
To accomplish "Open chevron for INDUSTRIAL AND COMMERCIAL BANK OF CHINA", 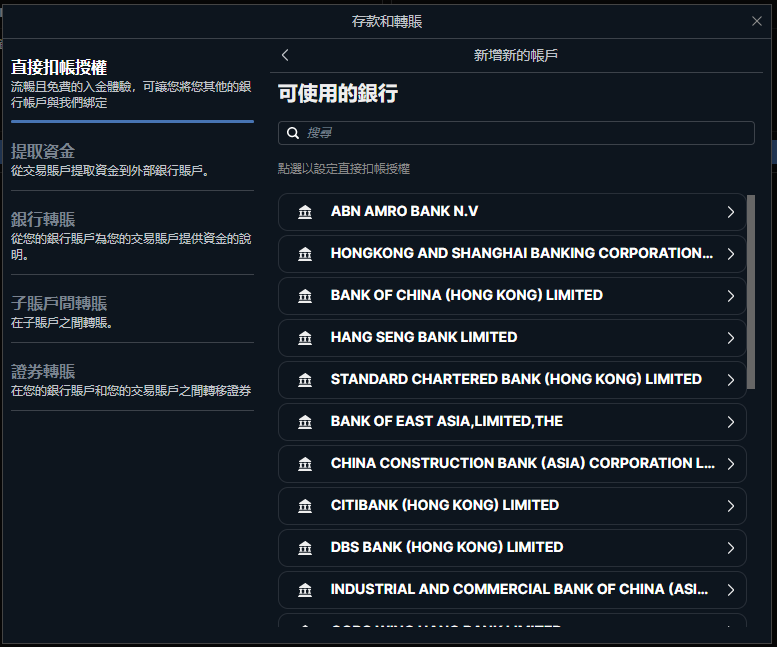I will [x=731, y=590].
